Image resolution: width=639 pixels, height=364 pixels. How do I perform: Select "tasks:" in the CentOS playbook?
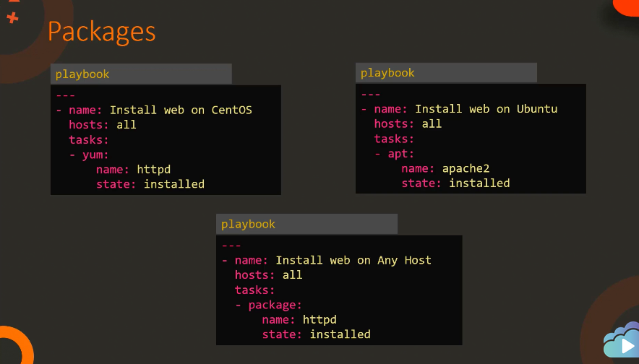click(x=88, y=139)
